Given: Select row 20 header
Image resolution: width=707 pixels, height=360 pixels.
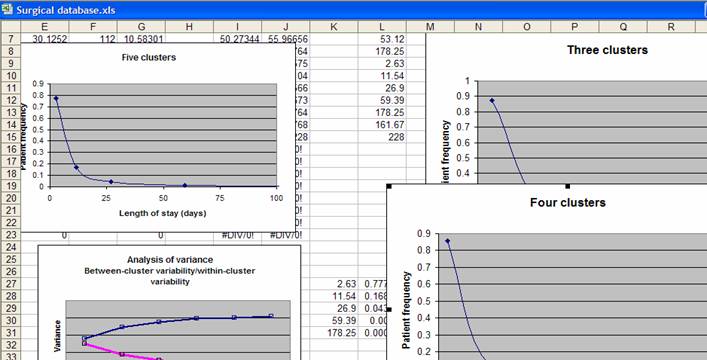Looking at the screenshot, I should [10, 198].
